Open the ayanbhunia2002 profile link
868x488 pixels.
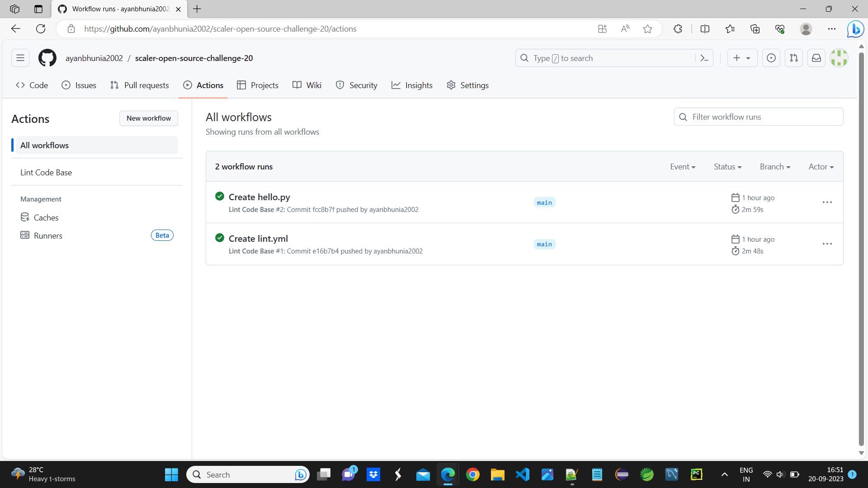click(x=94, y=58)
